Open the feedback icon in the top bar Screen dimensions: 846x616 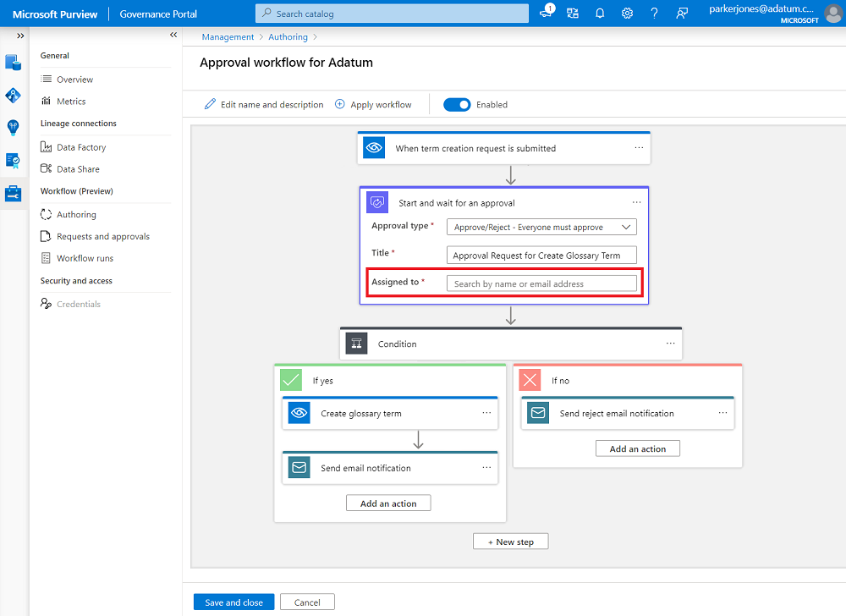tap(682, 14)
